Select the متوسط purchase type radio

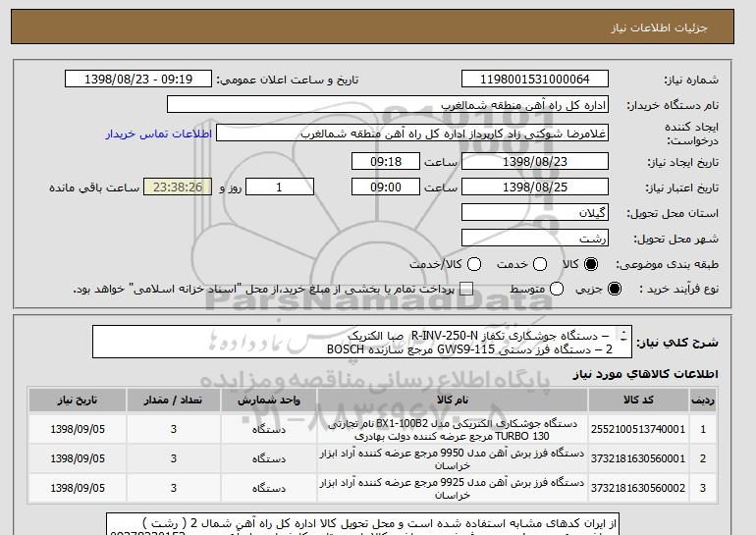[557, 289]
